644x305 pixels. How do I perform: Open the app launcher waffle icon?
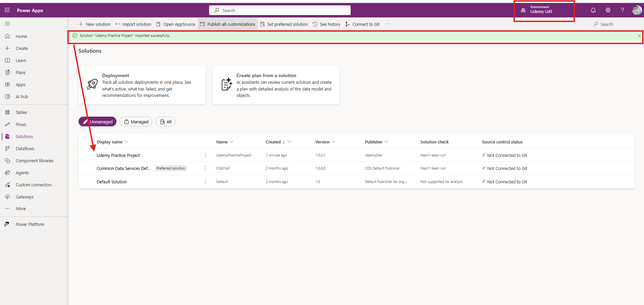(x=7, y=10)
